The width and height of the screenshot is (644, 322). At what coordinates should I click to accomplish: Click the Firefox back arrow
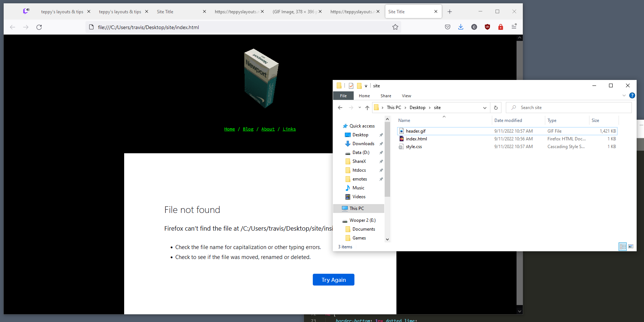(x=13, y=27)
